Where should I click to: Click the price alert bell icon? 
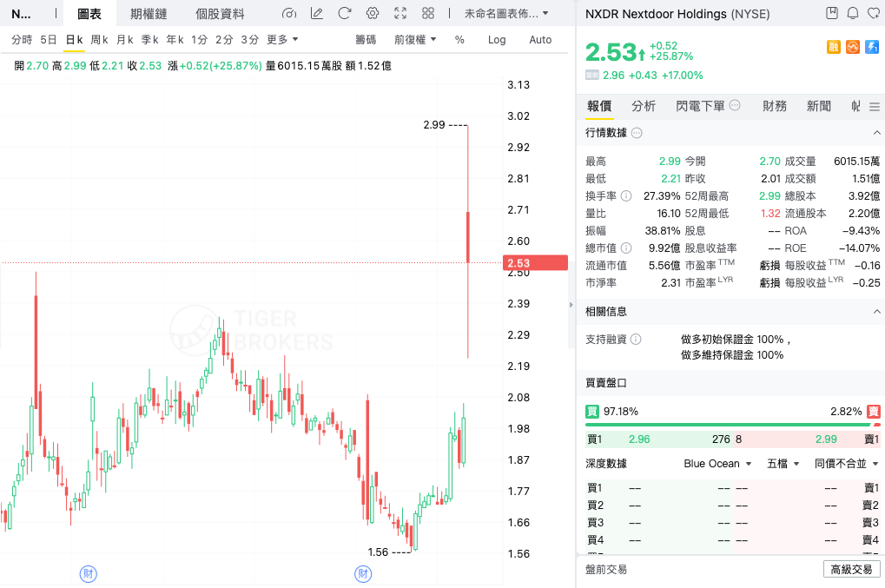click(852, 14)
